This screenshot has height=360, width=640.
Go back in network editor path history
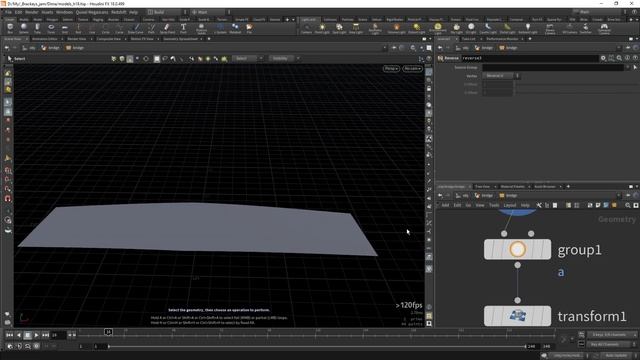click(x=440, y=196)
